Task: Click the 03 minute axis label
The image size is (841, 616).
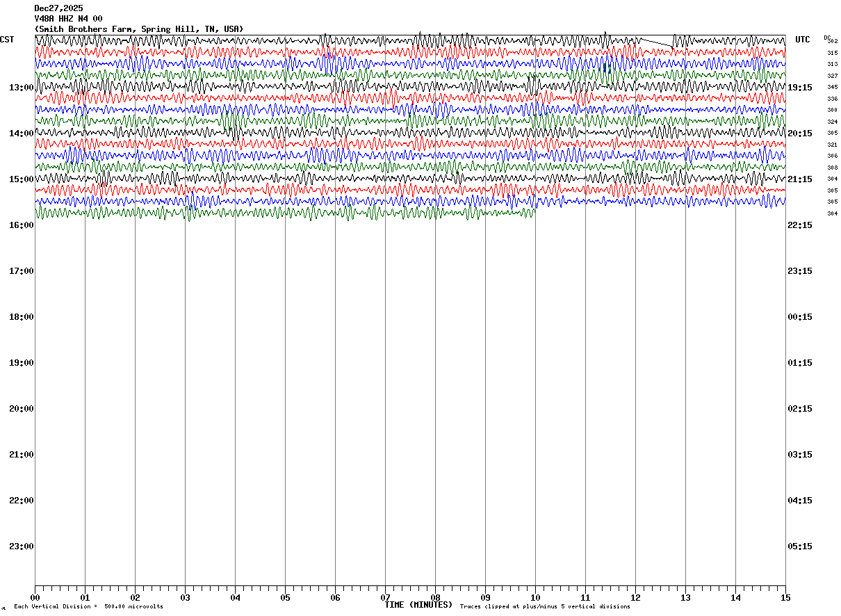Action: tap(185, 598)
